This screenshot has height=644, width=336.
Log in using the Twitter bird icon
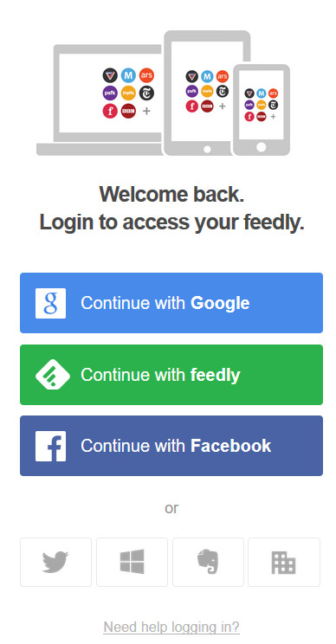pyautogui.click(x=55, y=562)
